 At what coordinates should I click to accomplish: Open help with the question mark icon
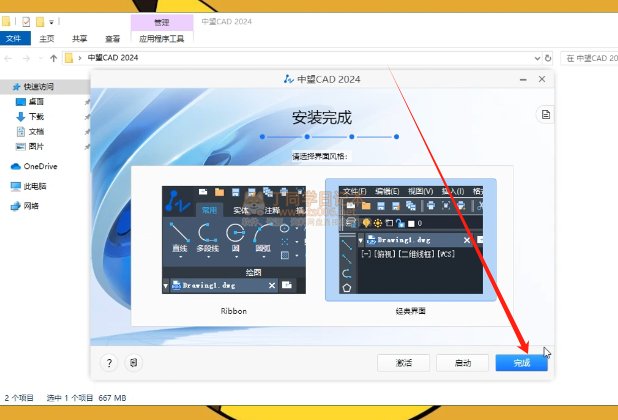(x=109, y=362)
